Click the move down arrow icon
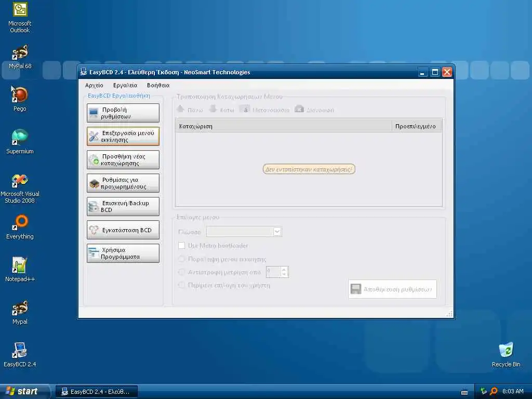Image resolution: width=532 pixels, height=399 pixels. pos(212,109)
